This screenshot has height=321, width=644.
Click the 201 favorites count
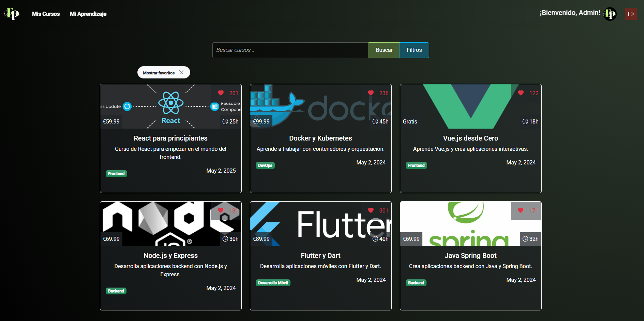(234, 93)
